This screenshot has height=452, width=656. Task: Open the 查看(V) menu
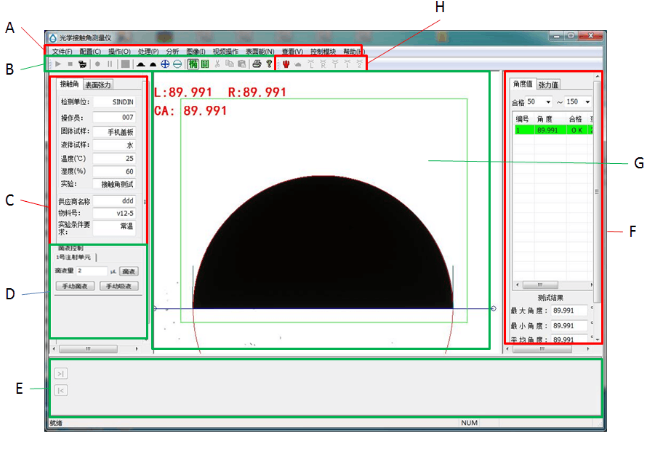[292, 51]
